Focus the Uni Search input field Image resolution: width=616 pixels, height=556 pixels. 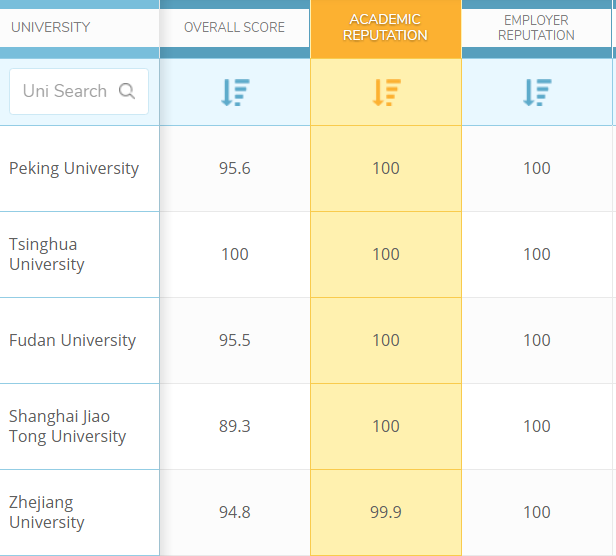click(79, 92)
